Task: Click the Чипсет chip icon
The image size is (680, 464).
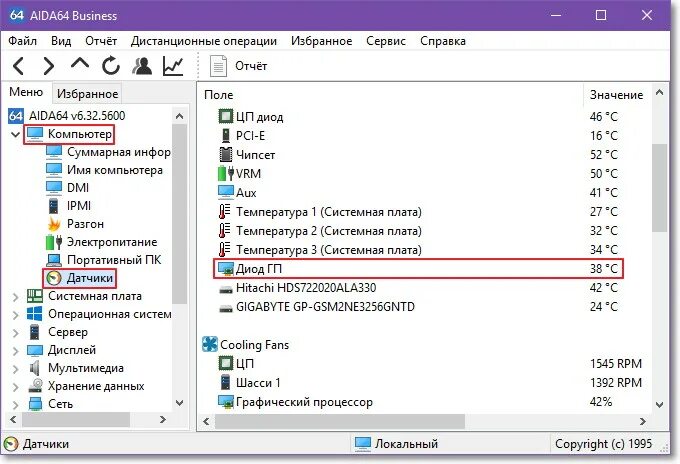Action: tap(226, 154)
